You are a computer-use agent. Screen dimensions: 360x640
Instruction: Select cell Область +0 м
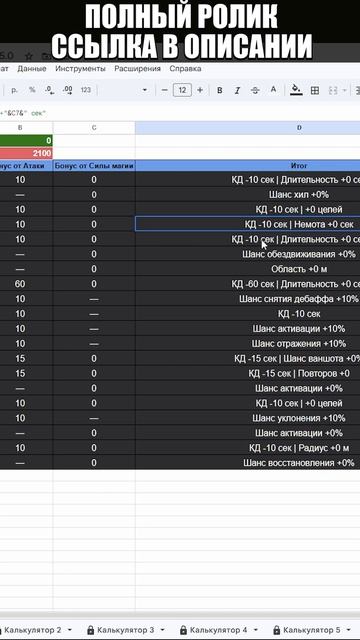click(x=248, y=269)
